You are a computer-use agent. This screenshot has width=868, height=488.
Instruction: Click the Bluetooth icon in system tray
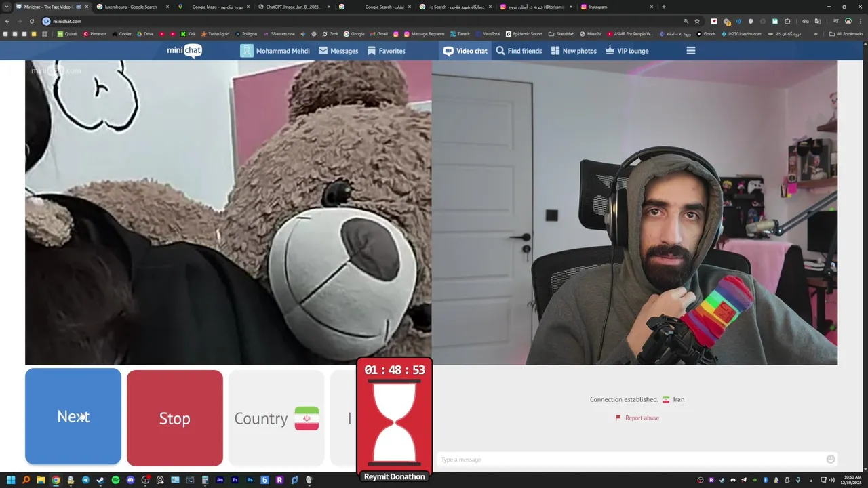point(766,480)
